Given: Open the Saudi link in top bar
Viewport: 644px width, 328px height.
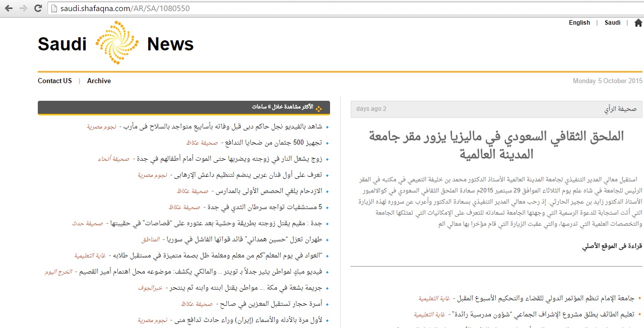Looking at the screenshot, I should click(x=612, y=23).
